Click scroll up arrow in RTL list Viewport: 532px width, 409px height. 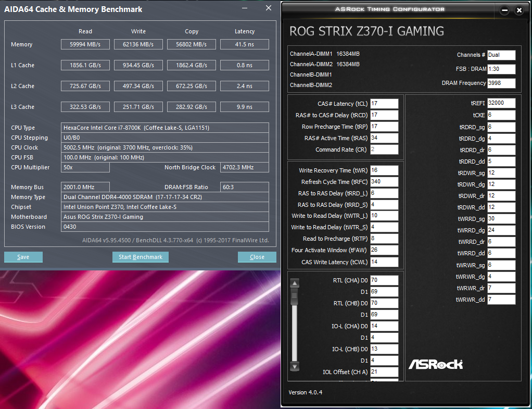(295, 283)
